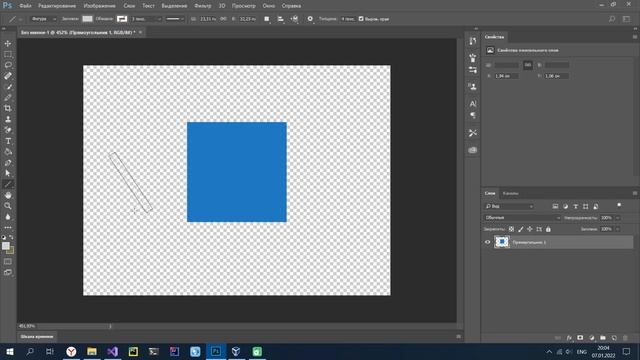Screen dimensions: 640x360
Task: Delete layer with the trash icon
Action: point(625,338)
